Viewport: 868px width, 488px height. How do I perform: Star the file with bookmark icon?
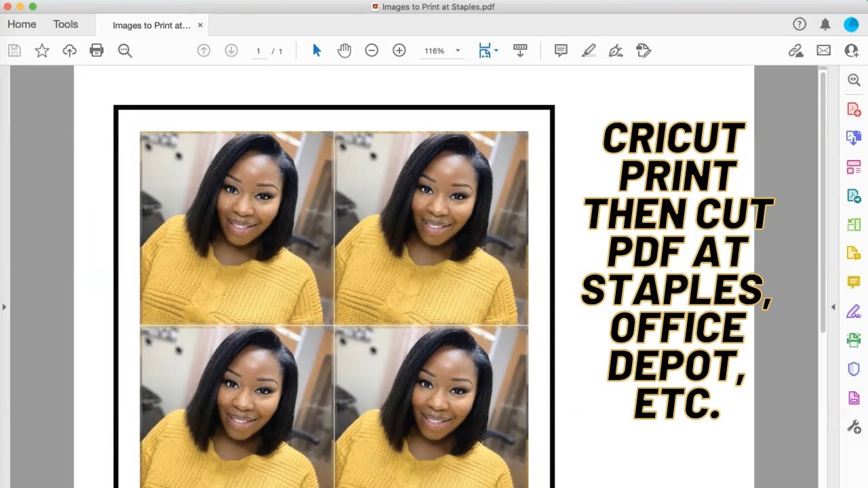click(x=42, y=50)
